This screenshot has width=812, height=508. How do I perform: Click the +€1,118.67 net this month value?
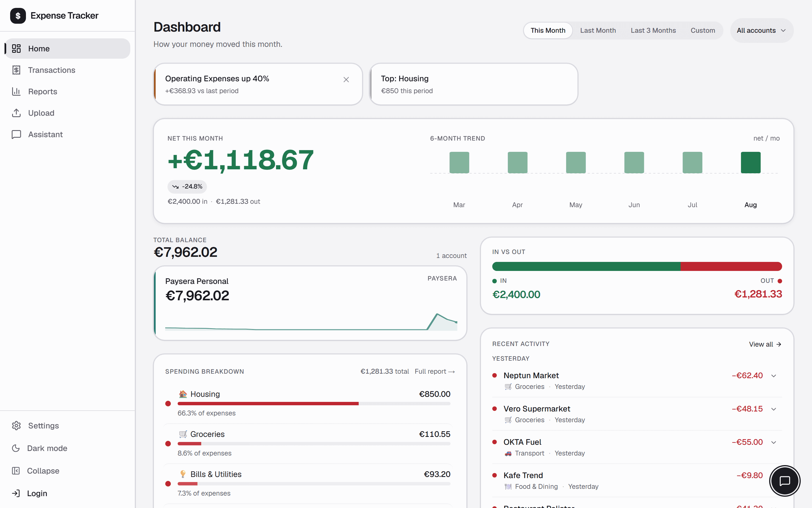[x=240, y=160]
